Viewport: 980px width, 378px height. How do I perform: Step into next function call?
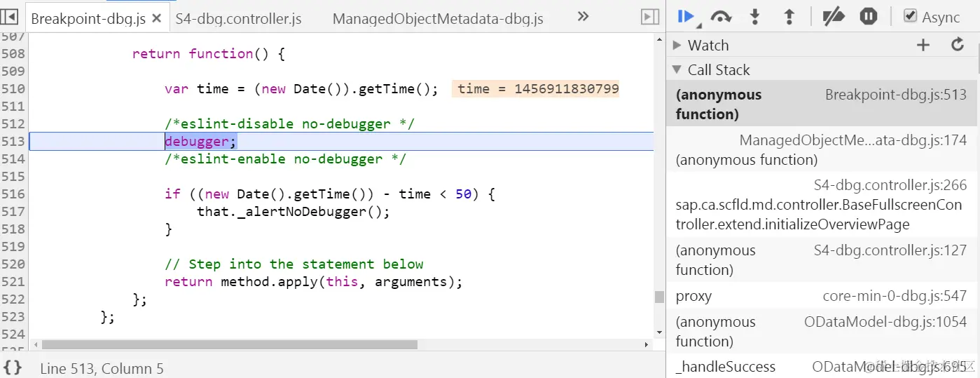754,17
